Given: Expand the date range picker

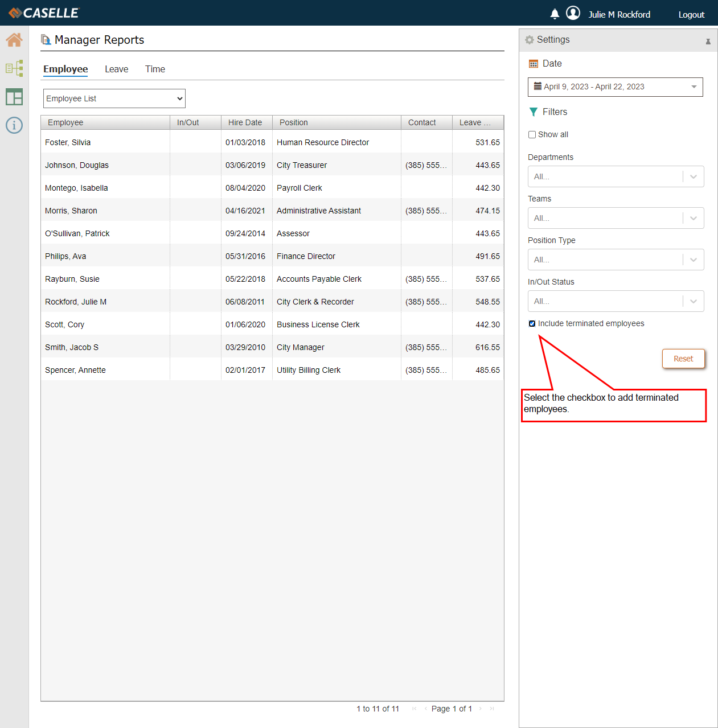Looking at the screenshot, I should 615,87.
